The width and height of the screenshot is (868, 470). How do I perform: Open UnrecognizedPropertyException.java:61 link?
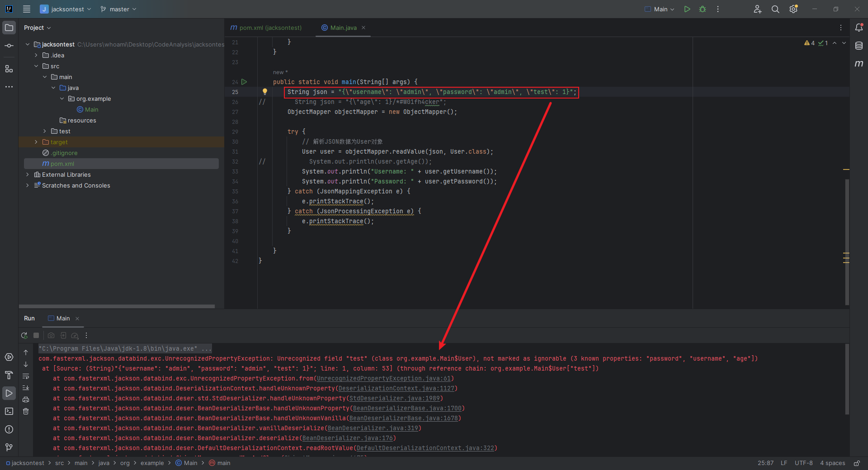pyautogui.click(x=384, y=378)
